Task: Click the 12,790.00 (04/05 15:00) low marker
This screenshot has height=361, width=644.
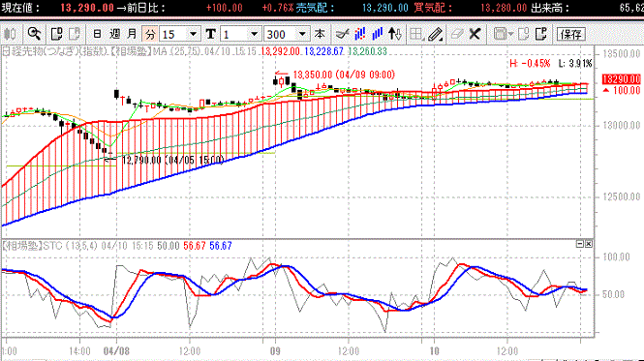Action: 173,160
